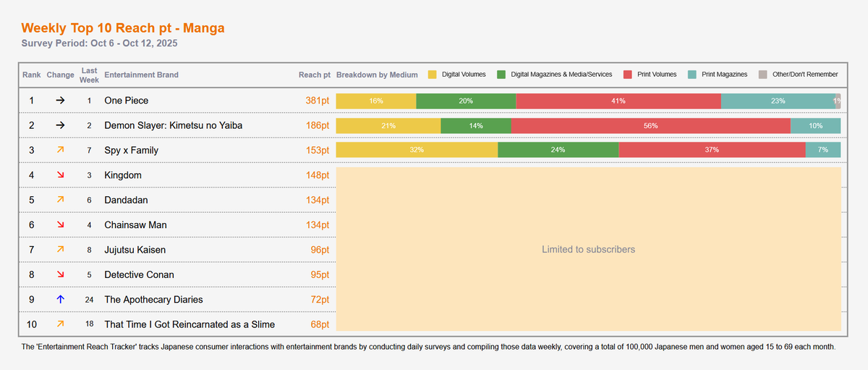
Task: Click the Kingdom brand name
Action: 123,175
